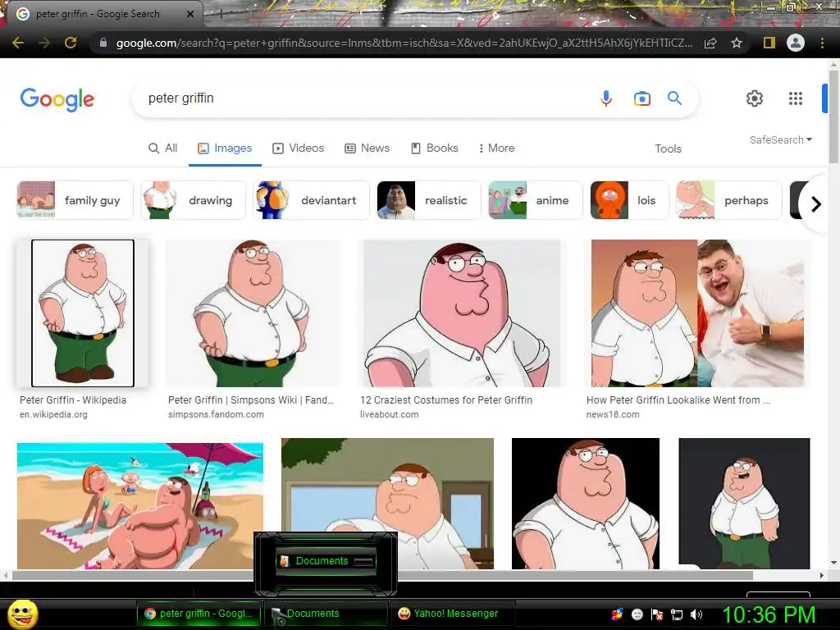Filter by the perhaps chip
This screenshot has width=840, height=630.
[729, 200]
